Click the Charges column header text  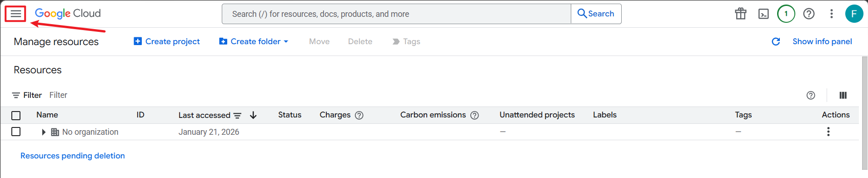pos(335,115)
